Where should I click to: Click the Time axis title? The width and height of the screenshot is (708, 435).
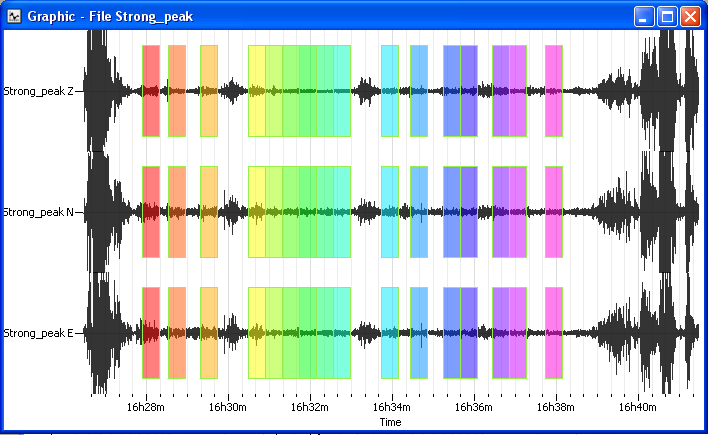pyautogui.click(x=390, y=422)
